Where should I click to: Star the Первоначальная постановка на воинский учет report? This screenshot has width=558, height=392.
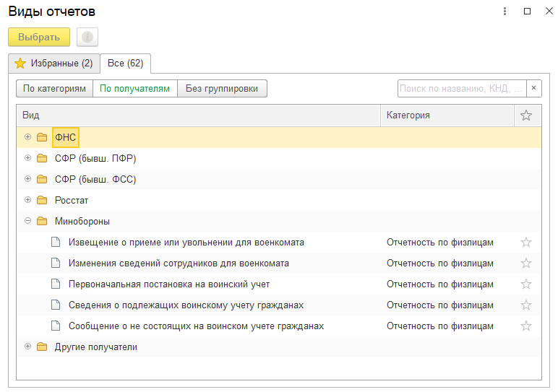(526, 284)
